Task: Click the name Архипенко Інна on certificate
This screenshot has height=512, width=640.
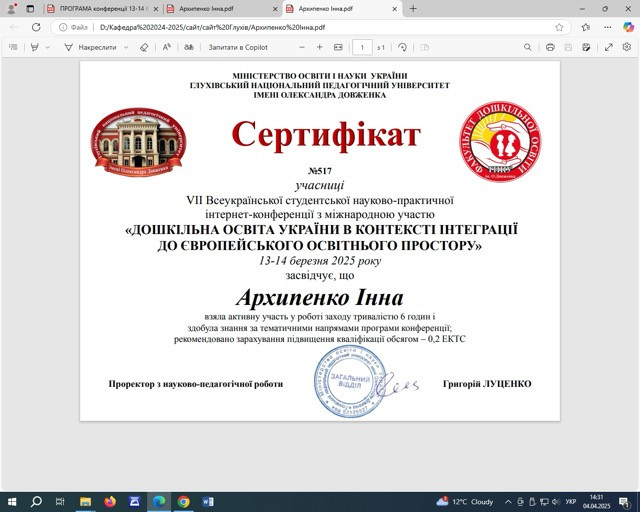Action: pyautogui.click(x=320, y=298)
